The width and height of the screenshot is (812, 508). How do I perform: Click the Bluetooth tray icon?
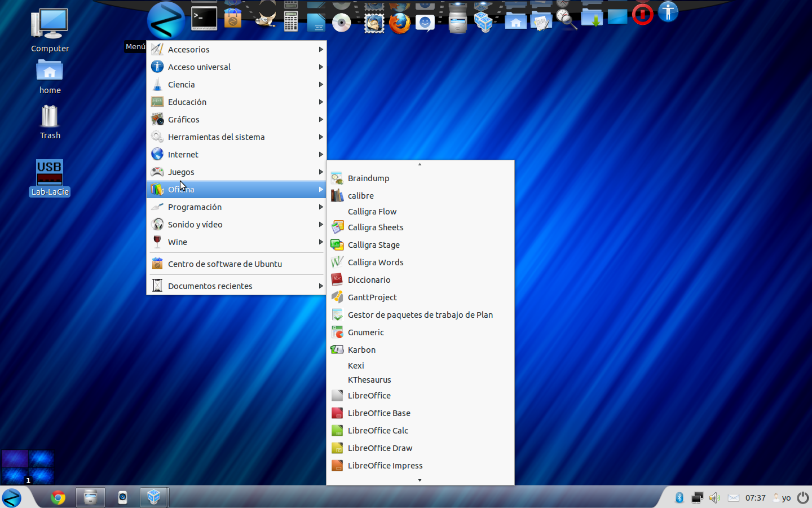tap(679, 497)
